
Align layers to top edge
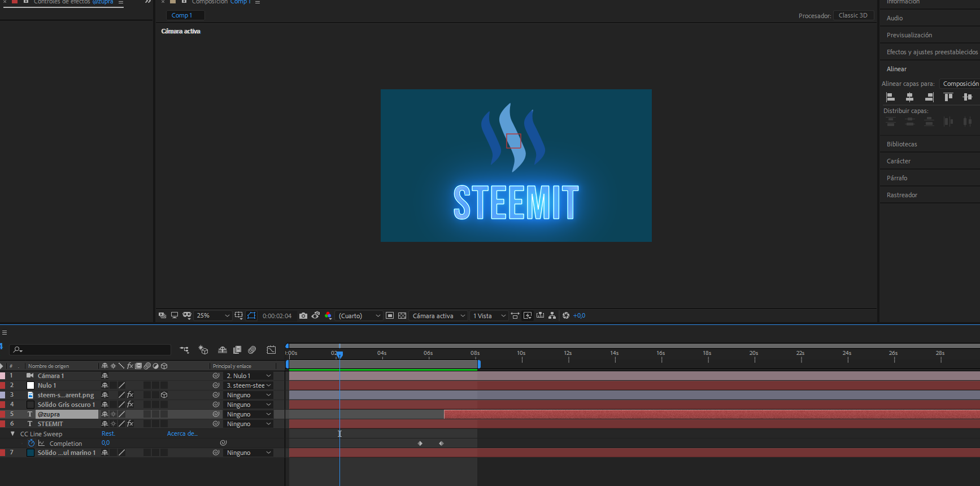[x=948, y=97]
